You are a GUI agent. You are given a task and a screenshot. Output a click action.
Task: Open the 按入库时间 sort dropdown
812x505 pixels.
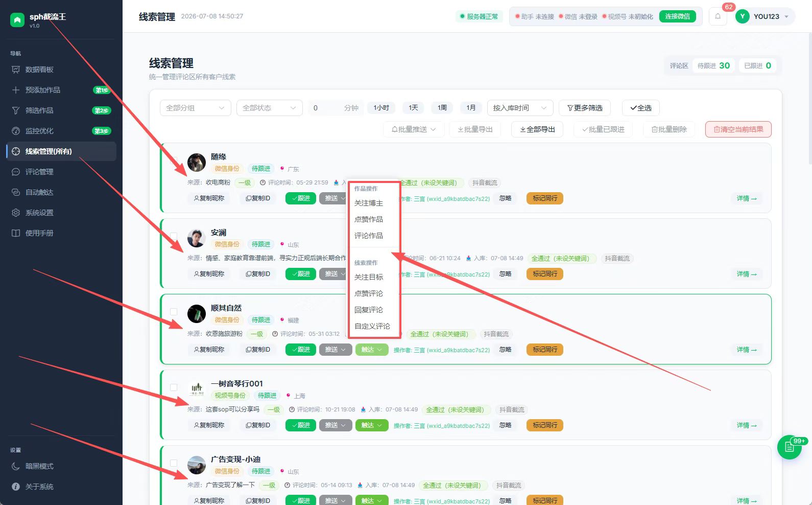pos(520,108)
